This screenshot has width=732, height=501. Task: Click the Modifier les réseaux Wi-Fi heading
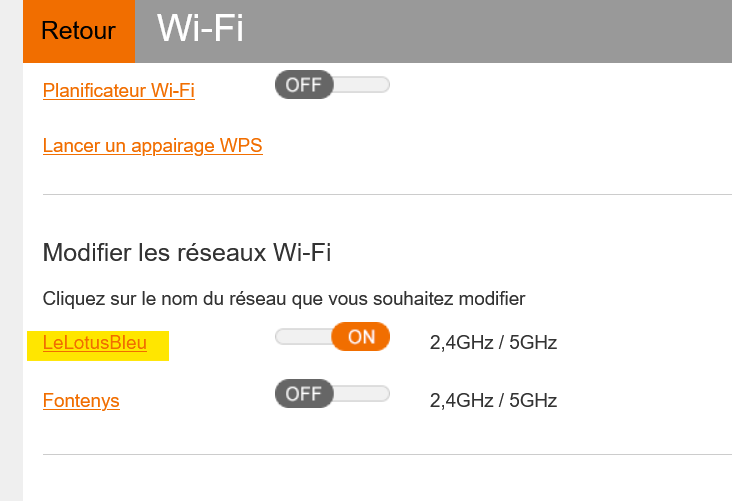186,253
